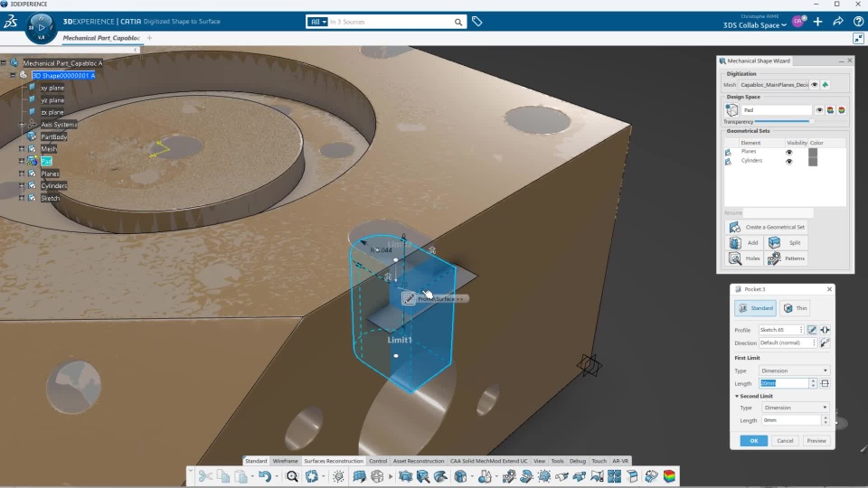Click the design space cube icon

[x=731, y=110]
